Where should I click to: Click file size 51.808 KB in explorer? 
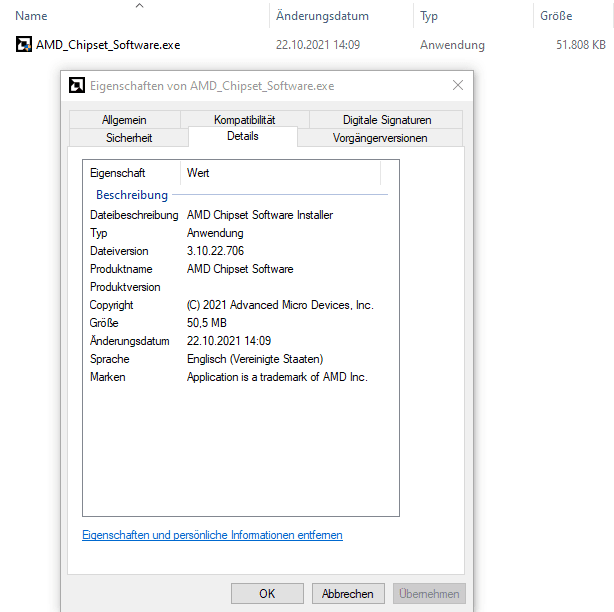click(x=581, y=45)
